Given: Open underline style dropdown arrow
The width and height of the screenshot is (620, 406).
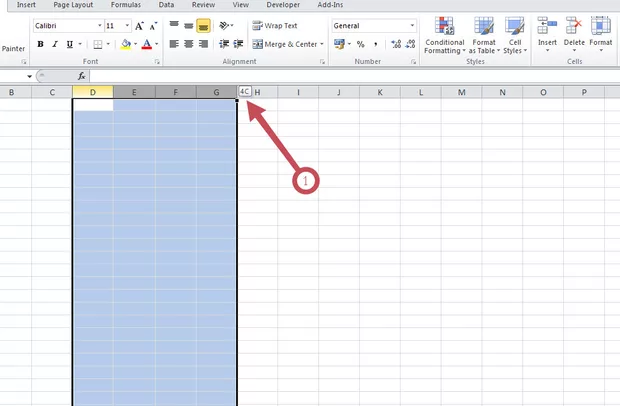Looking at the screenshot, I should [80, 44].
